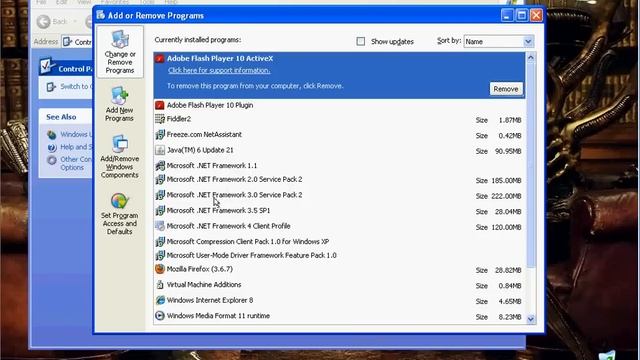Click the .NET Framework 4 Client Profile icon
Screen dimensions: 640x360
[x=160, y=226]
